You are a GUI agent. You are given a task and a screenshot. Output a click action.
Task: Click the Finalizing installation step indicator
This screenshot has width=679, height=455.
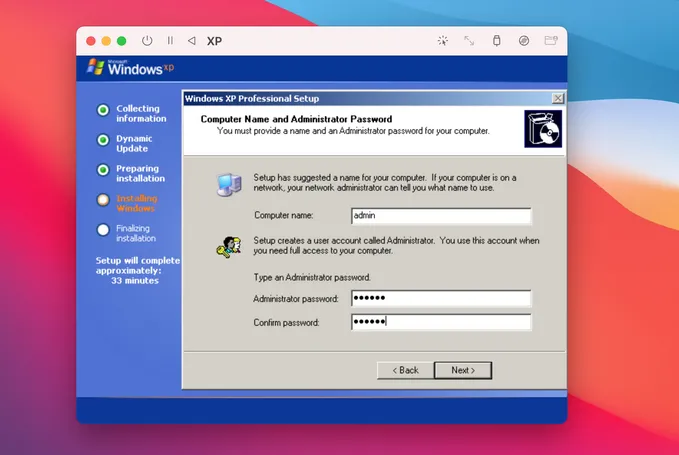(x=103, y=230)
